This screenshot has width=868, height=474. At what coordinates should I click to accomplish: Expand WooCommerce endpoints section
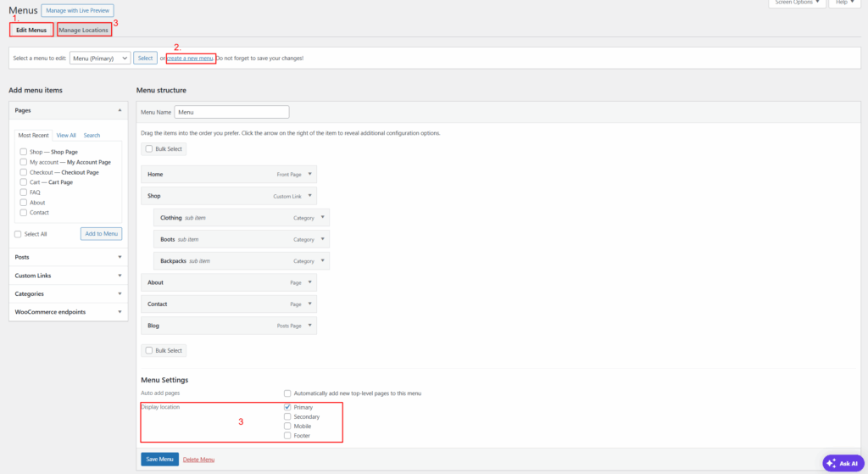tap(120, 312)
